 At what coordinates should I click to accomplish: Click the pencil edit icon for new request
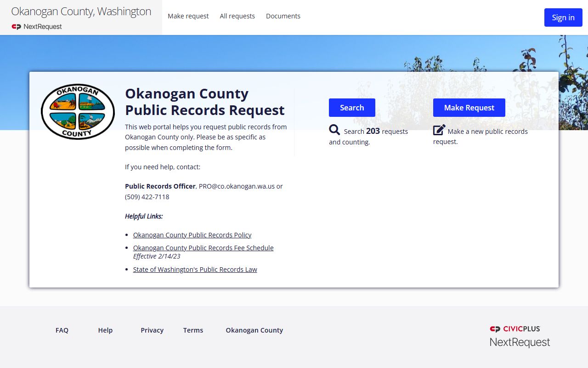point(439,130)
